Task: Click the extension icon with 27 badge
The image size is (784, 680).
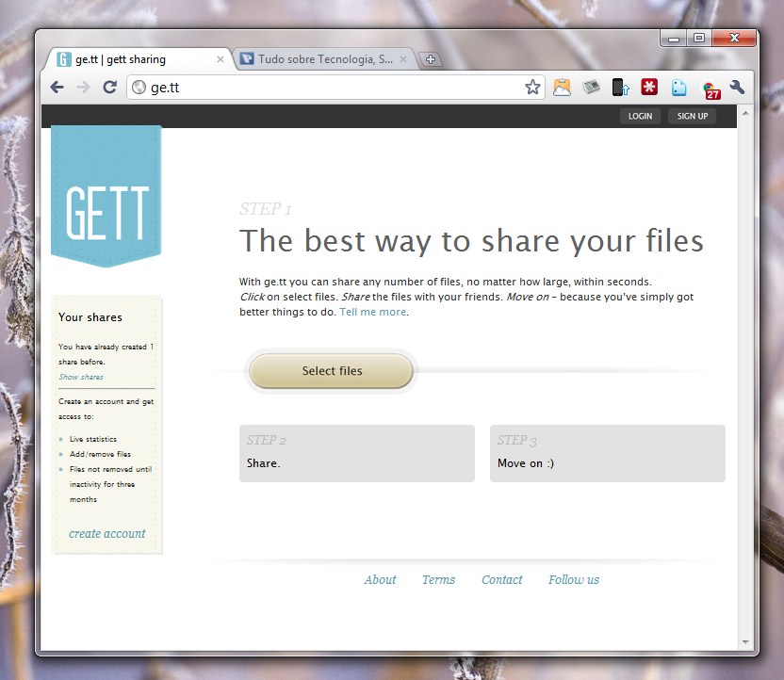Action: coord(710,89)
